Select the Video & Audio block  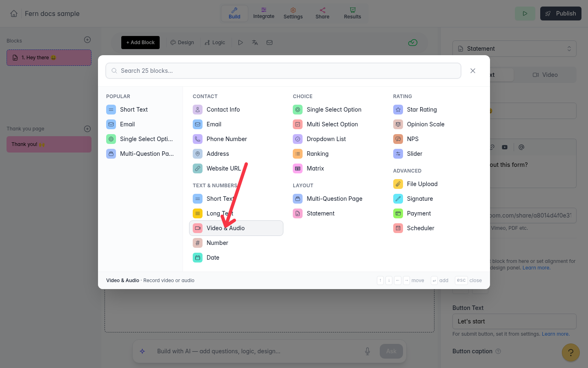[236, 228]
